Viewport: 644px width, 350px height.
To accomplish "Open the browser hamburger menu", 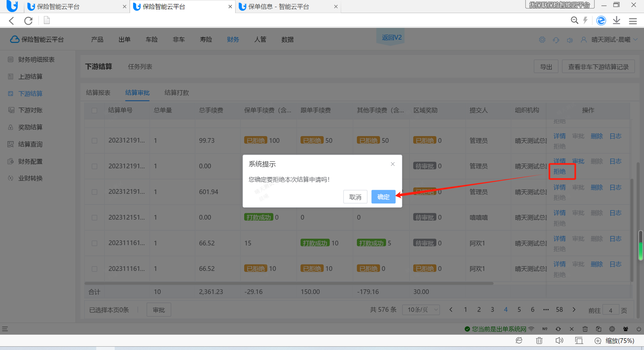I will click(x=633, y=21).
